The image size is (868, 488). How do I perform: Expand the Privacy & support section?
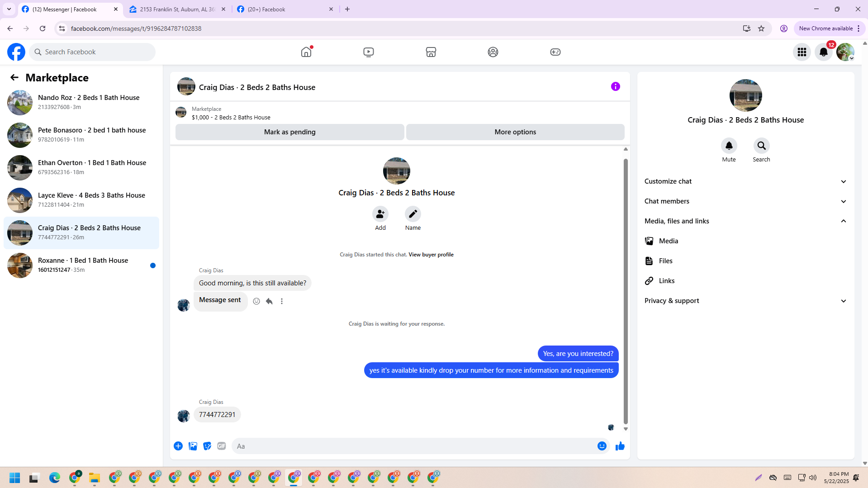[746, 301]
